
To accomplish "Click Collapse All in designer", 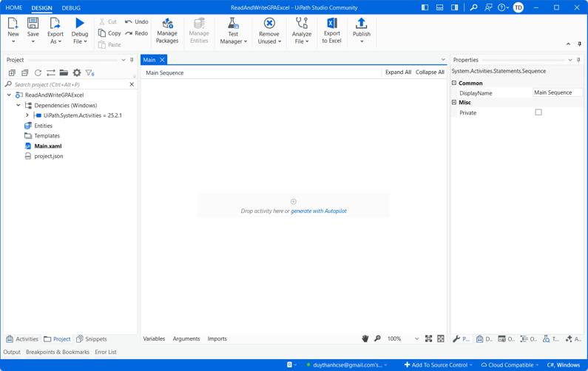I will [430, 72].
